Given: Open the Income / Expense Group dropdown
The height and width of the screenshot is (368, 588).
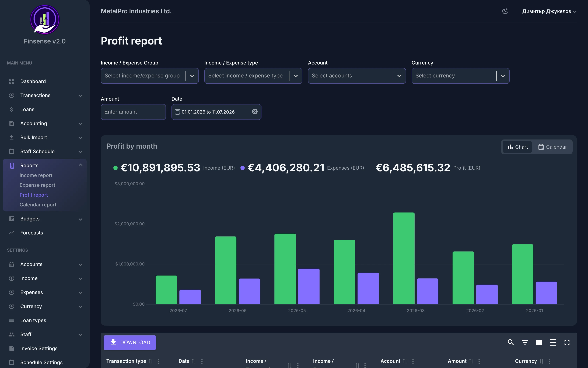Looking at the screenshot, I should click(150, 76).
